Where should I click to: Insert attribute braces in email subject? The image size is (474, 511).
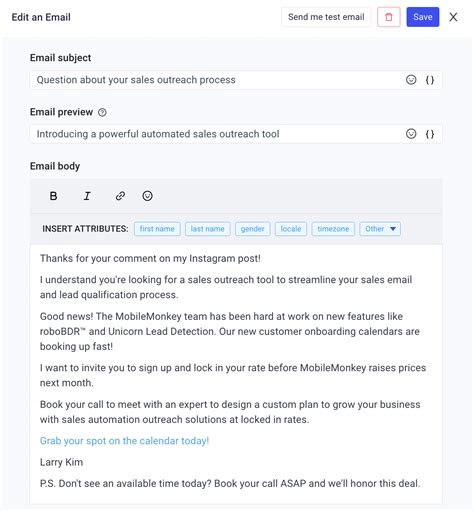pos(430,80)
